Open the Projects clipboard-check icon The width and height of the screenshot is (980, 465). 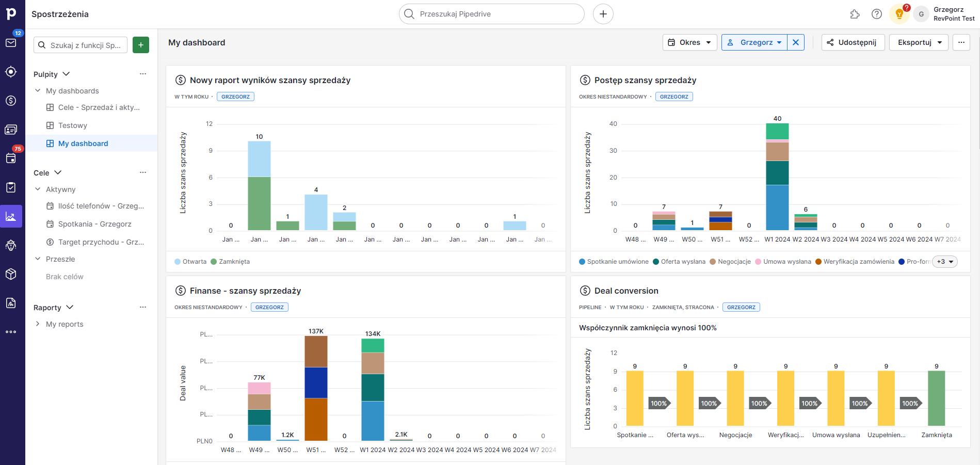click(11, 187)
